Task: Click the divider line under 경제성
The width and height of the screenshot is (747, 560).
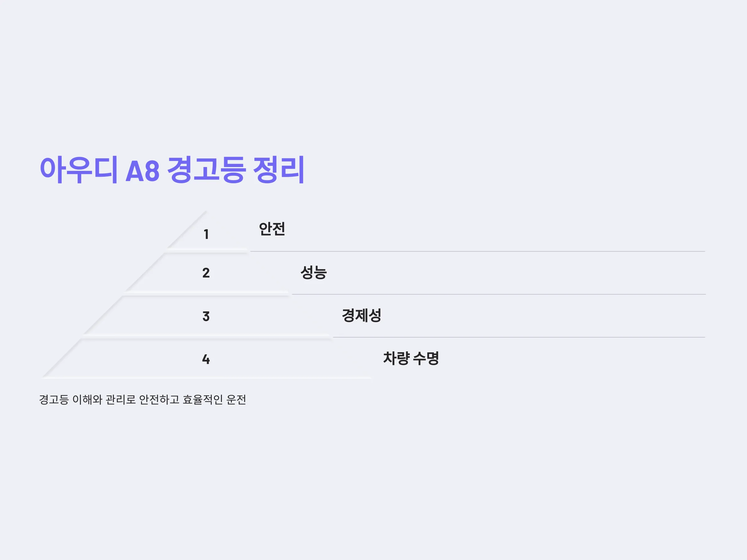Action: (x=519, y=337)
